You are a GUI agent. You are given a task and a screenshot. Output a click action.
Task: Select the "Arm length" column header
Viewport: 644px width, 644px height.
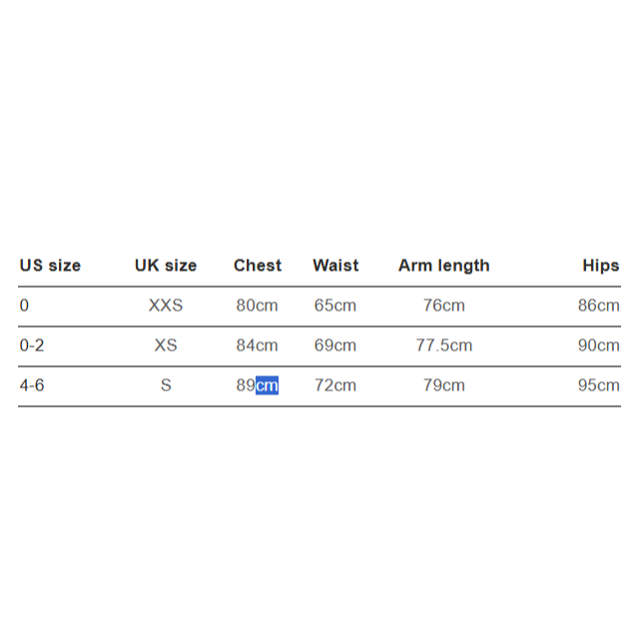click(444, 266)
